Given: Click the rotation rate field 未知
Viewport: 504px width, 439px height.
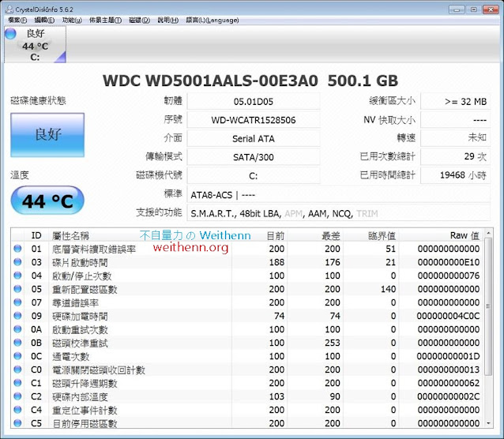Looking at the screenshot, I should coord(456,138).
